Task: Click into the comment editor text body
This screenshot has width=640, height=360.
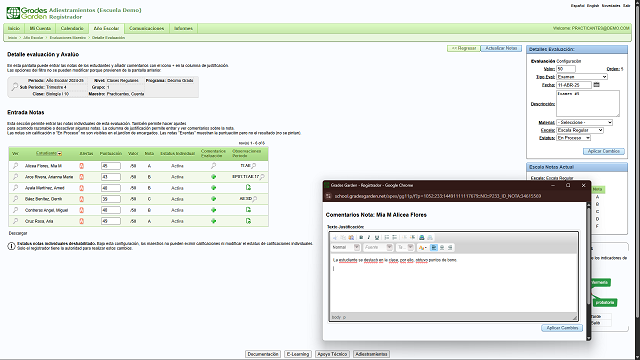Action: click(453, 284)
